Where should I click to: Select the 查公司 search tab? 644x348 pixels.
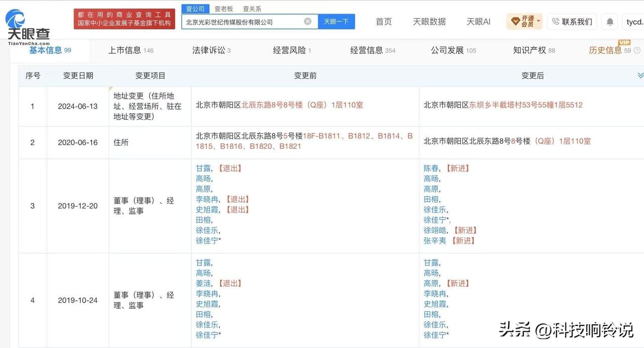coord(195,9)
